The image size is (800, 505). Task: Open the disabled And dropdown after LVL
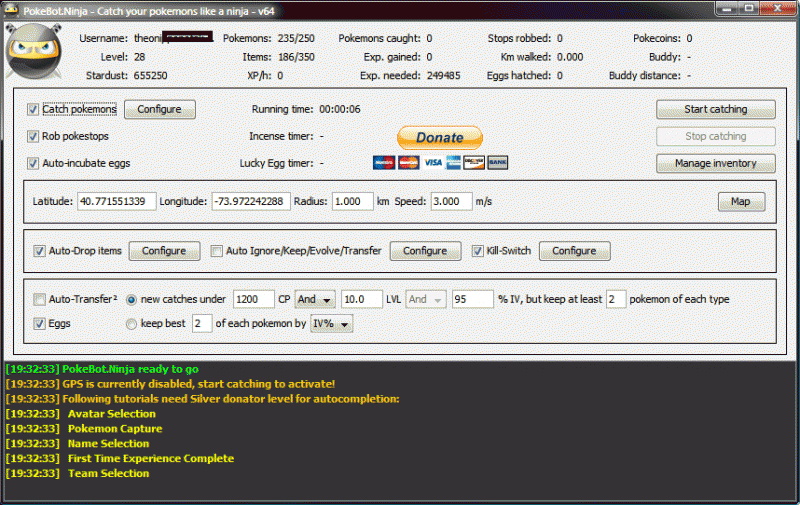point(426,299)
